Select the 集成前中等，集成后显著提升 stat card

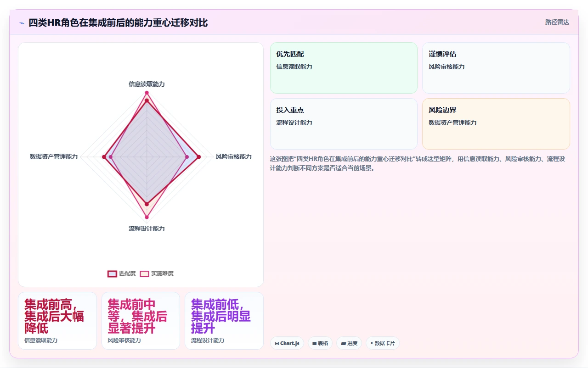[x=141, y=321]
